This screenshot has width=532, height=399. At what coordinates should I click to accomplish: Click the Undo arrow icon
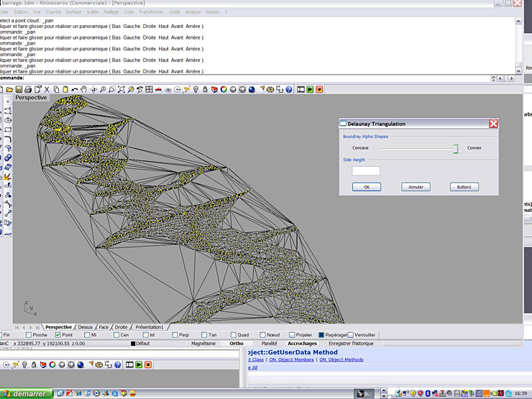coord(75,90)
